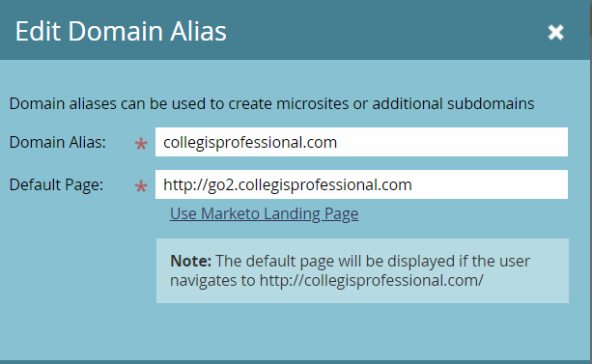Click the http://collegisprofessional.com/ URL in the note

tap(371, 281)
